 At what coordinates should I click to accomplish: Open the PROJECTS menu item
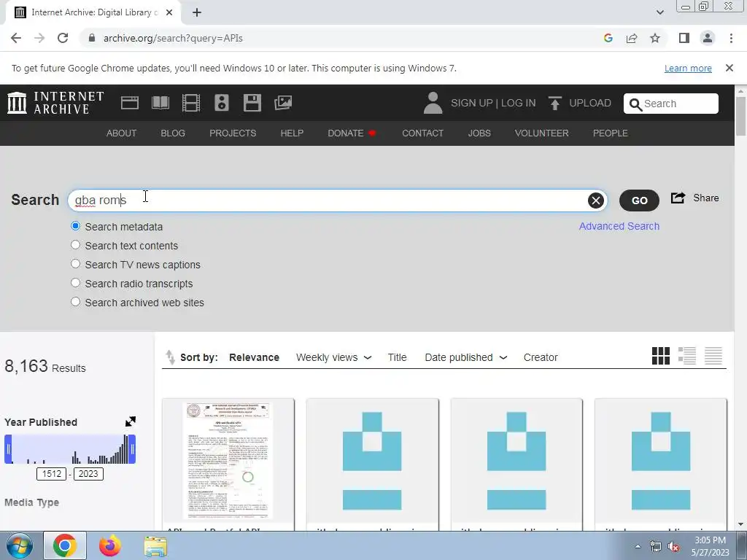pos(233,133)
